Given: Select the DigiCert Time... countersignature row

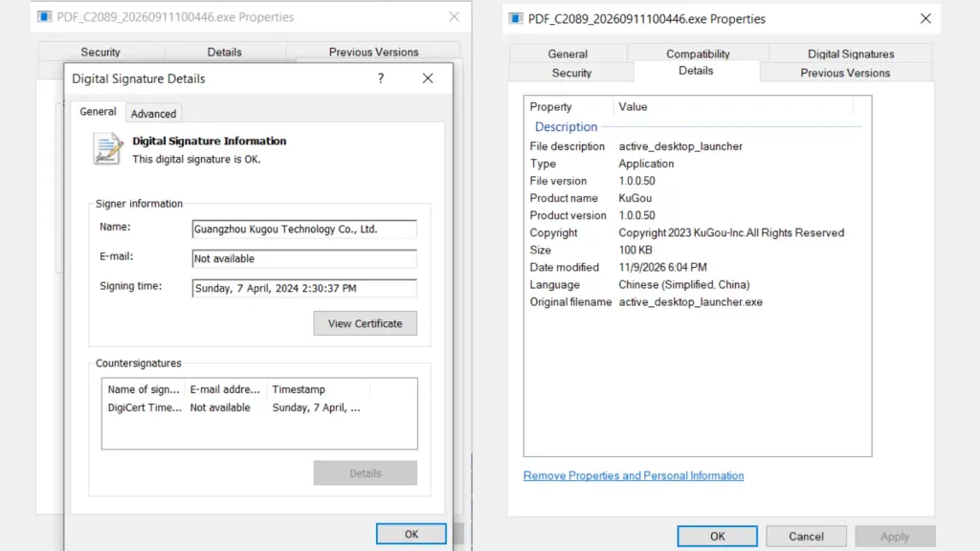Looking at the screenshot, I should tap(259, 408).
